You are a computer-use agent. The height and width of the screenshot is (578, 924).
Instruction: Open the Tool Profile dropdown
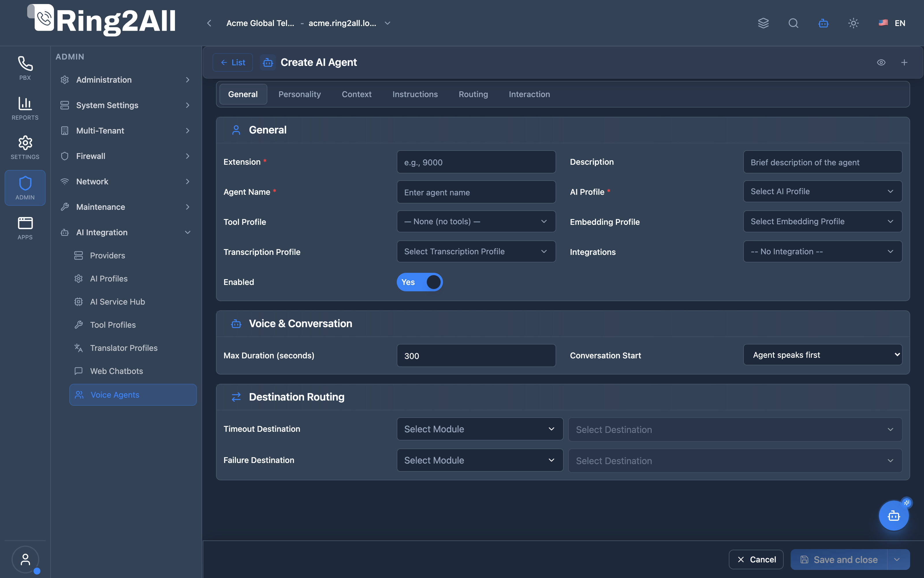[x=476, y=221]
